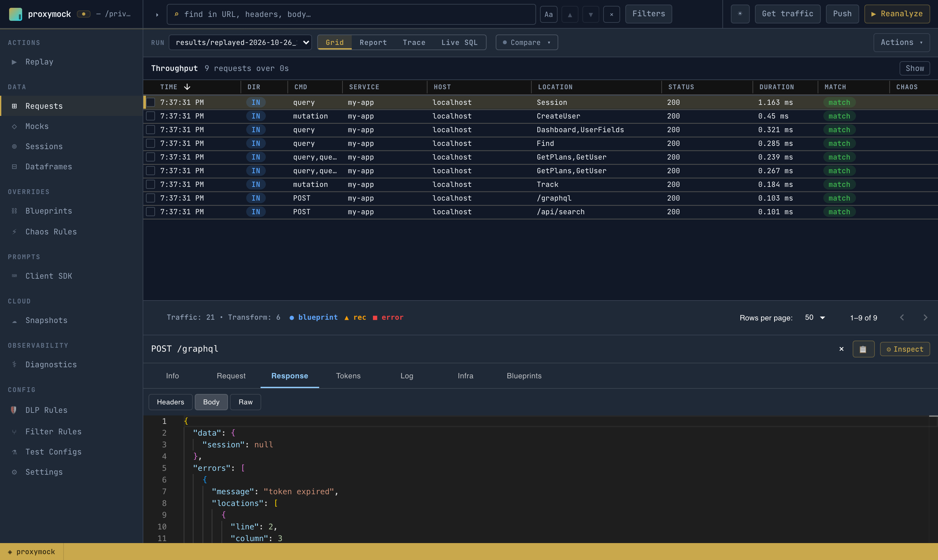Viewport: 938px width, 560px height.
Task: Change rows per page dropdown
Action: point(815,318)
